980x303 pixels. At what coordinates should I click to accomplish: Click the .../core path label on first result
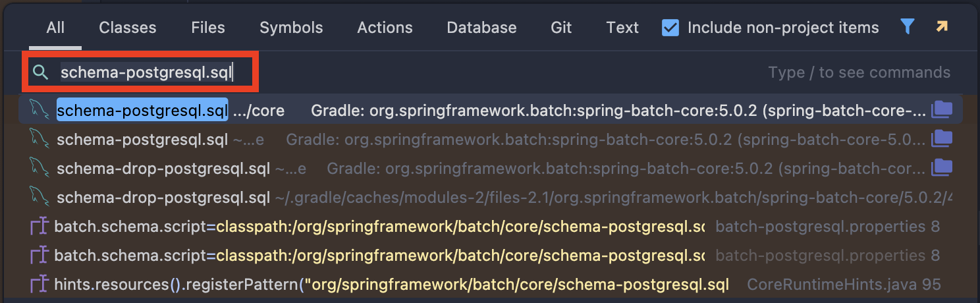(259, 111)
